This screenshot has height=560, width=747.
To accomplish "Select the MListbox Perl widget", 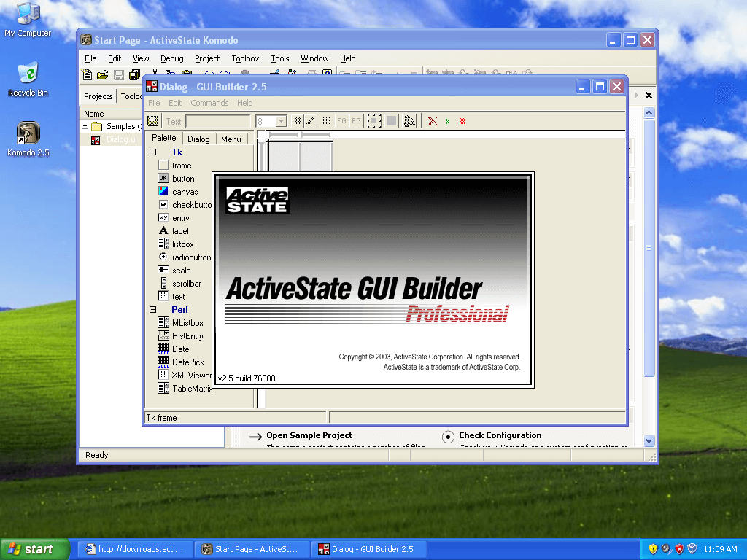I will (x=181, y=323).
